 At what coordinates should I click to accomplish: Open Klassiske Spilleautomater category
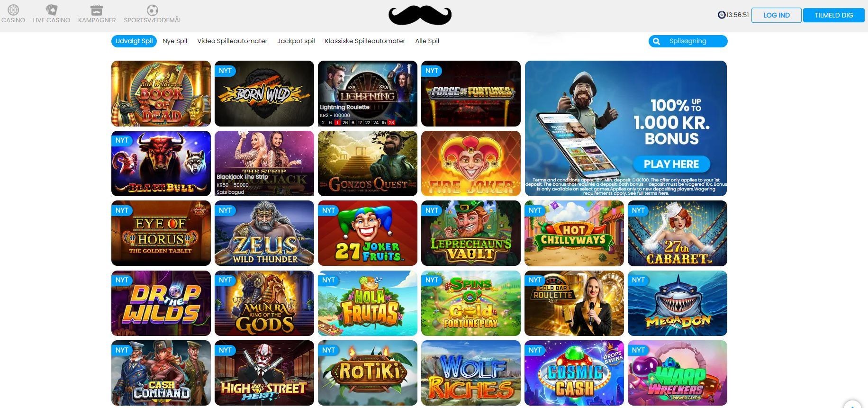[365, 41]
